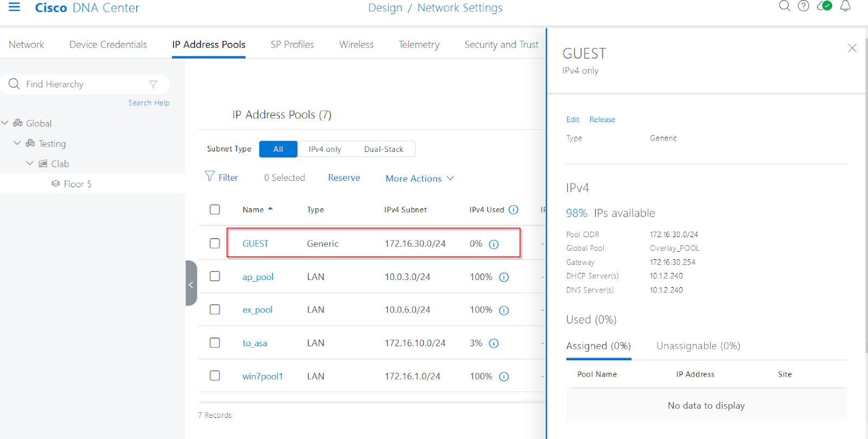Open the Search Help link
This screenshot has width=868, height=439.
pos(149,103)
